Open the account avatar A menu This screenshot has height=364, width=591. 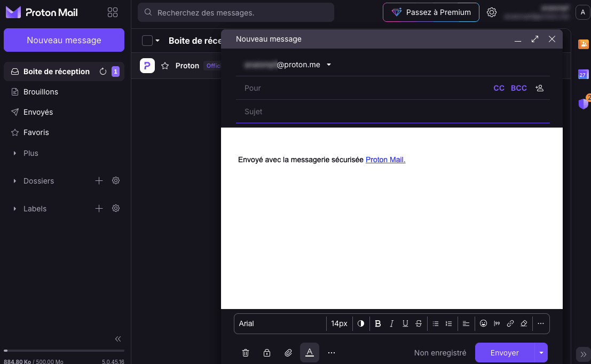click(582, 12)
